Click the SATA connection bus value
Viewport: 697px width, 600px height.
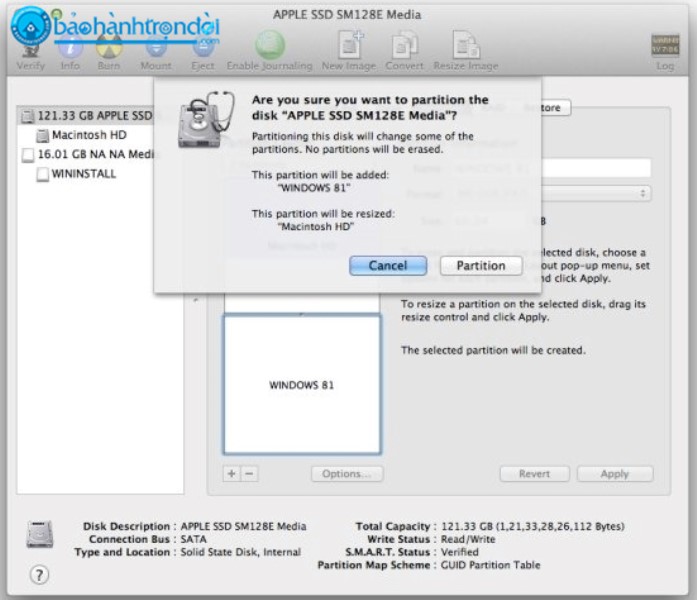[x=193, y=540]
